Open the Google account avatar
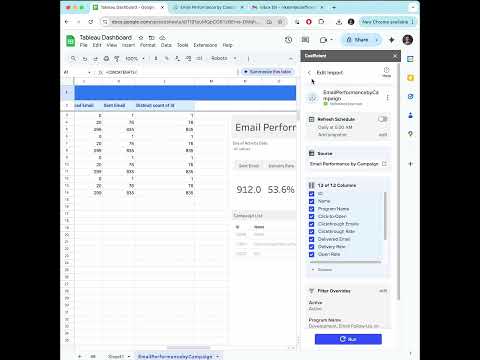Screen dimensions: 480x360 click(408, 40)
